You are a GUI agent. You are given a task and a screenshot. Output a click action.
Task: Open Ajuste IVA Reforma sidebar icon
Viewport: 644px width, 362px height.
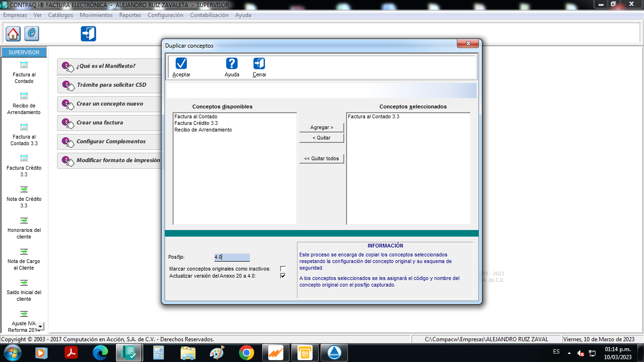24,314
